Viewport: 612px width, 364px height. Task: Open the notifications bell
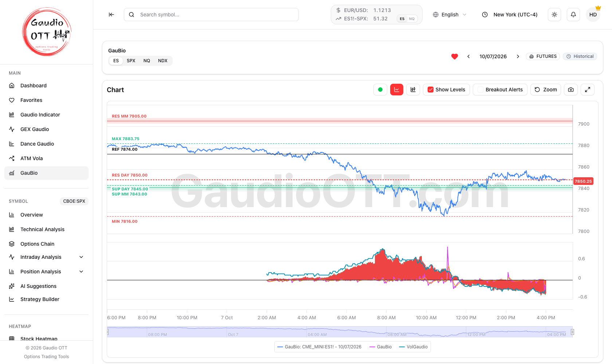coord(573,15)
